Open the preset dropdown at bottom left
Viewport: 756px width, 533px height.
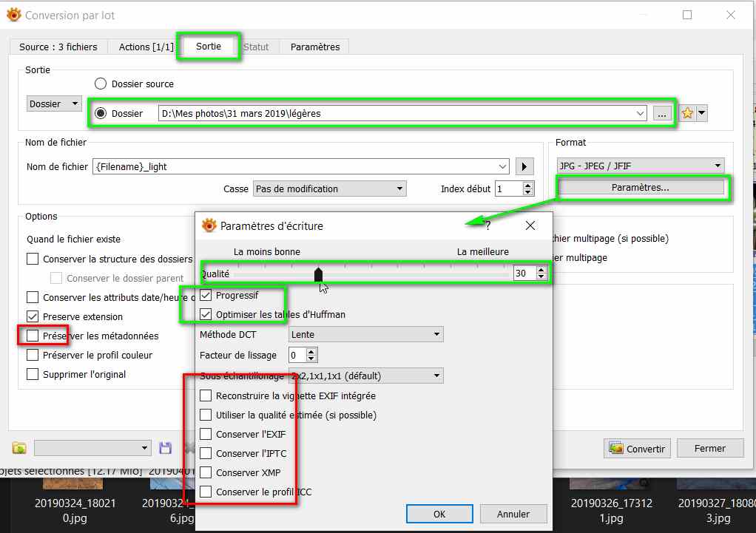tap(92, 448)
